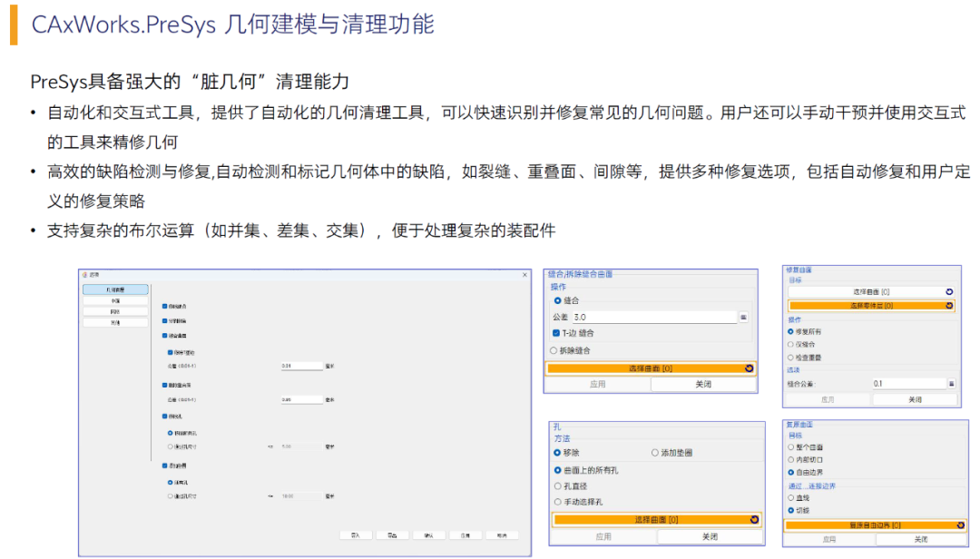Select highlighted geometry-cleanup tab in large dialog sidebar
Image resolution: width=980 pixels, height=559 pixels.
point(115,289)
